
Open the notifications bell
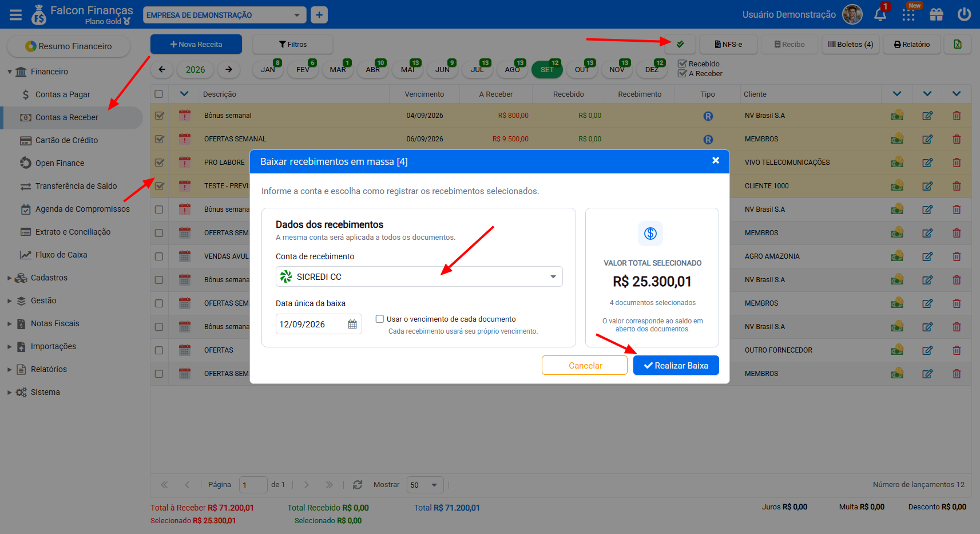pos(880,15)
